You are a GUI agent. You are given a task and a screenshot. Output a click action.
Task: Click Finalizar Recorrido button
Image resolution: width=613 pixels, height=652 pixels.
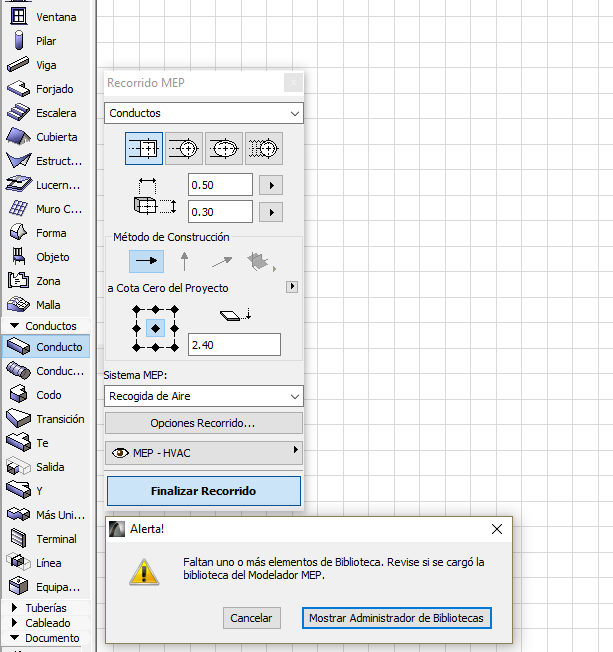(x=204, y=491)
